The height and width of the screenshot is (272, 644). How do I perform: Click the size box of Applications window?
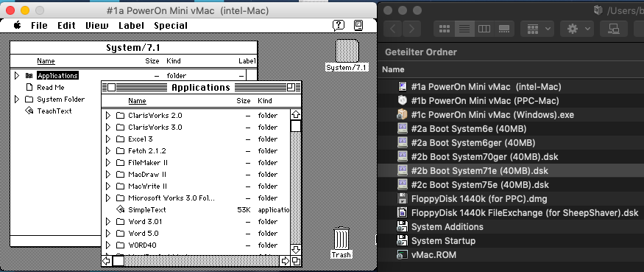(x=296, y=261)
